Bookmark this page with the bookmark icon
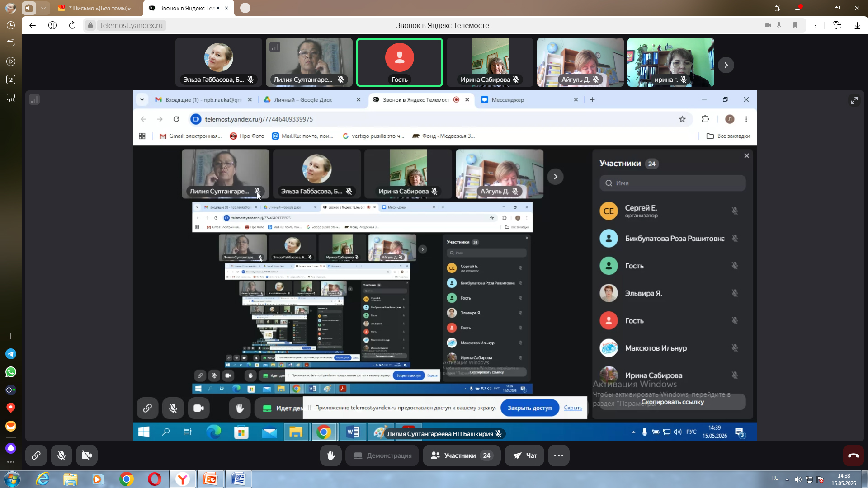868x488 pixels. 795,25
